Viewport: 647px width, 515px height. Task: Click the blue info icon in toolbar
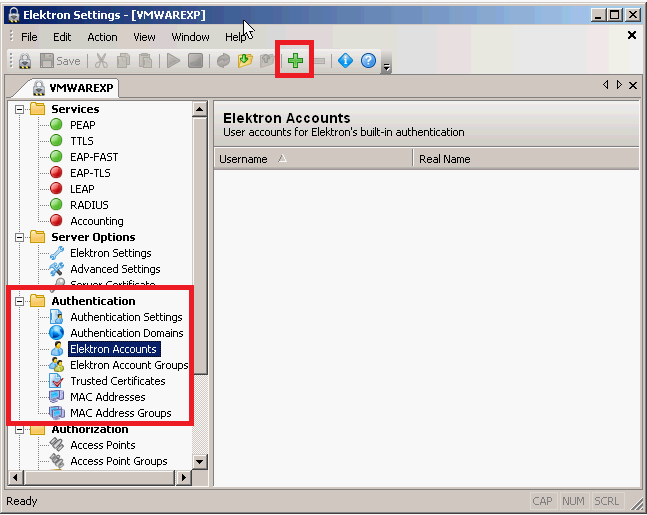(x=345, y=61)
